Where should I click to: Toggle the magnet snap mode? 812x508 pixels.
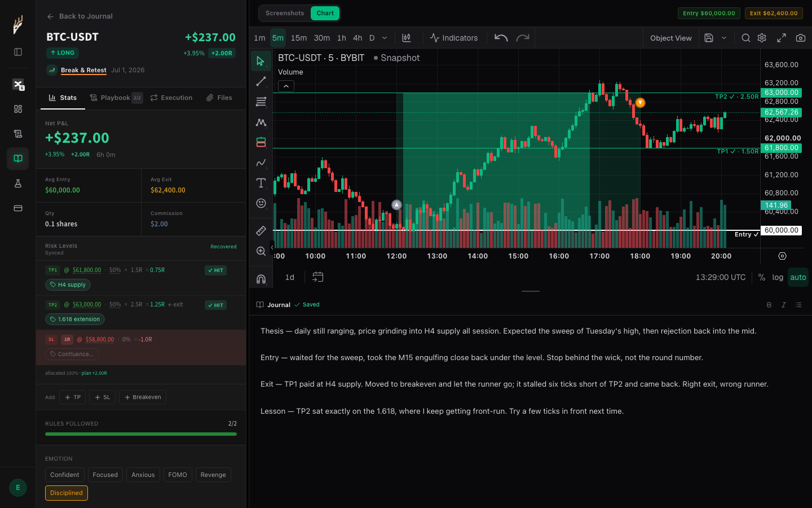261,279
